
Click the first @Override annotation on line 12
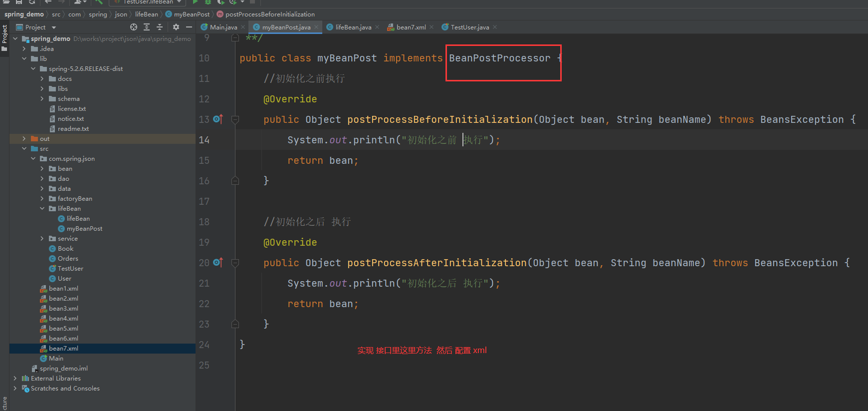290,99
